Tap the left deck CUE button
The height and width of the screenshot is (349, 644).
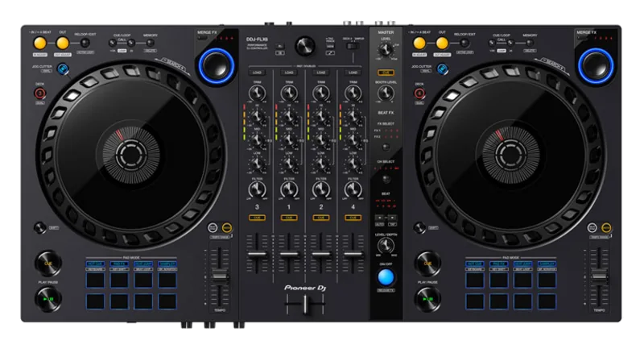(x=48, y=263)
